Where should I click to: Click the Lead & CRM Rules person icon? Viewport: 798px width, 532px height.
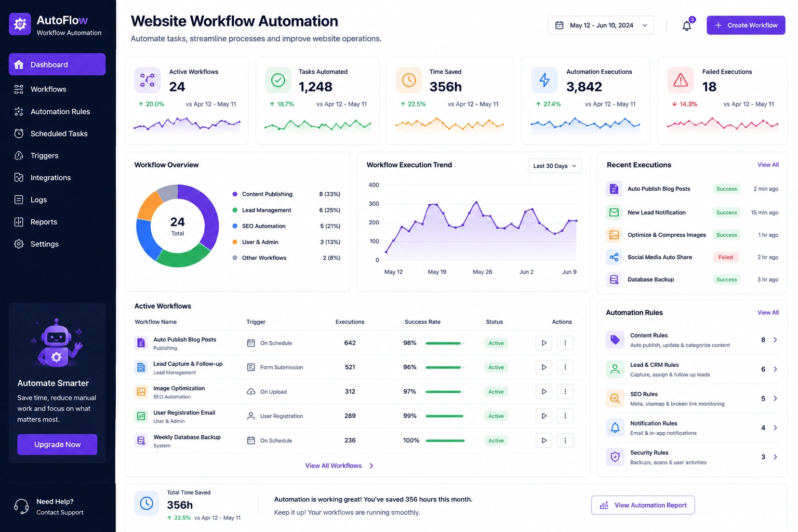(615, 369)
